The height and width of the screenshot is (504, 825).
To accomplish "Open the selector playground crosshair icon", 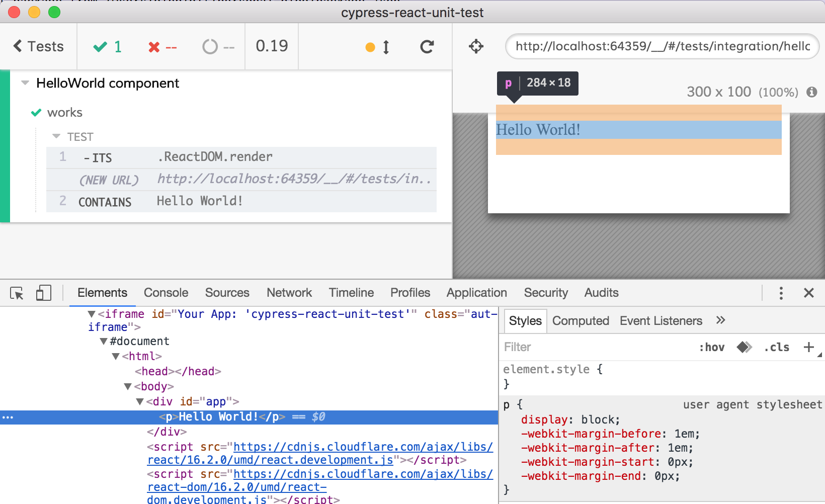I will coord(476,46).
